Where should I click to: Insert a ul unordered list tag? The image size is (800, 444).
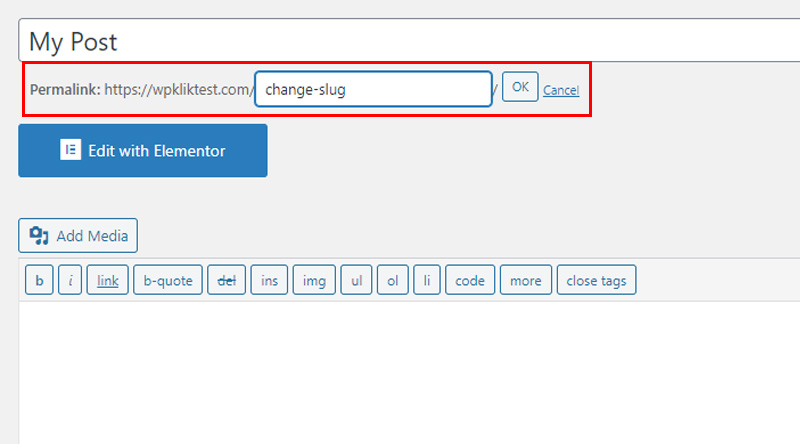[x=356, y=280]
